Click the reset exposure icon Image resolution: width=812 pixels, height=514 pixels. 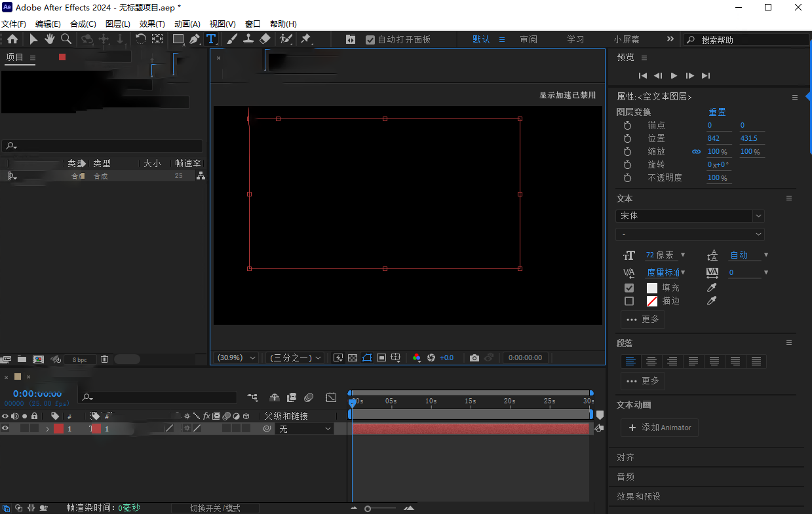click(x=431, y=358)
